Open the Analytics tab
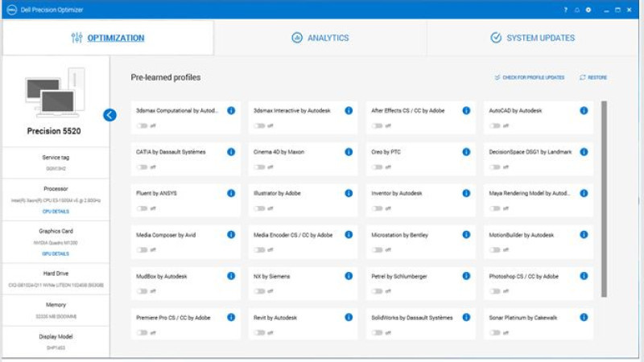The width and height of the screenshot is (644, 362). pos(320,38)
